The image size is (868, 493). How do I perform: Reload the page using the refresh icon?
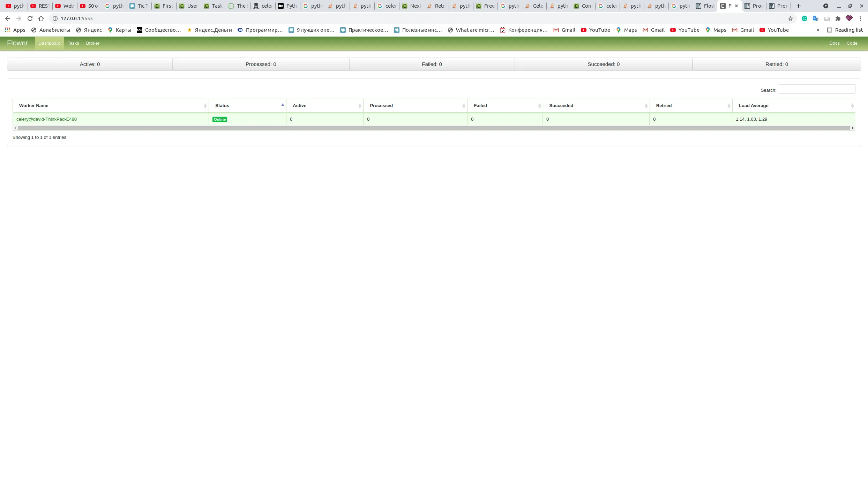click(x=30, y=18)
